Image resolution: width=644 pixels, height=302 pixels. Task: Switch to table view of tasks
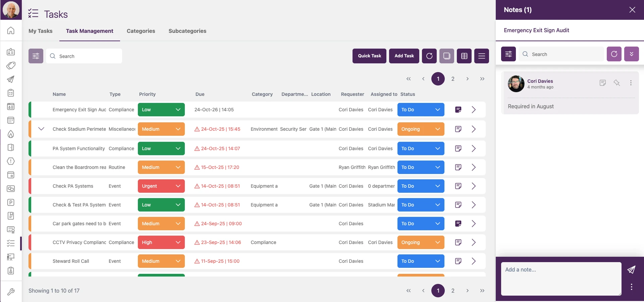click(464, 56)
